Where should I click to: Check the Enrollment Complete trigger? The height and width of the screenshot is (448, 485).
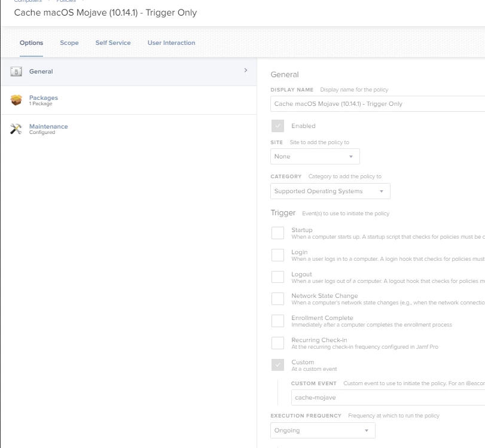coord(277,321)
